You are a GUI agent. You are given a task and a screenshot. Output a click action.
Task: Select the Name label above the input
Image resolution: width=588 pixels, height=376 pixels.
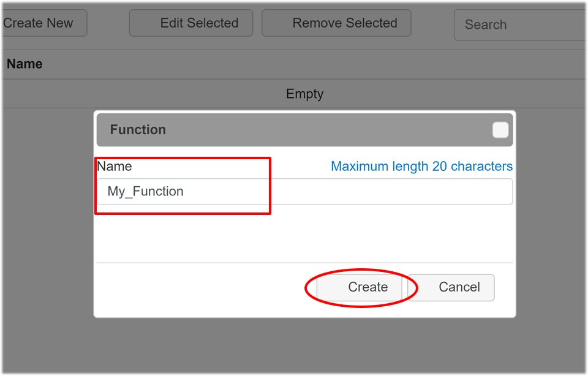pos(113,166)
